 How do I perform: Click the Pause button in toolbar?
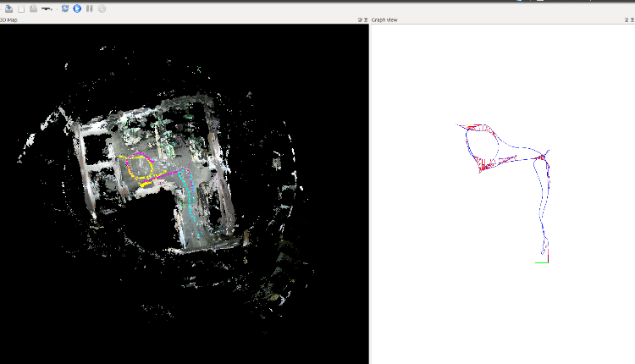click(90, 8)
